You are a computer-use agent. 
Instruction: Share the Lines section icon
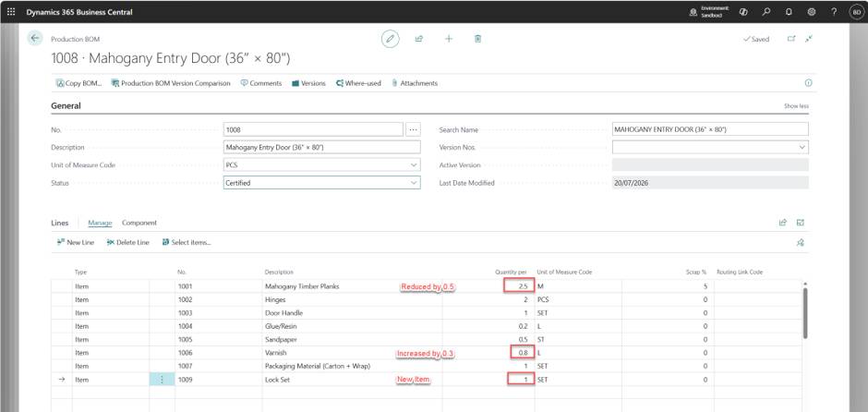783,223
